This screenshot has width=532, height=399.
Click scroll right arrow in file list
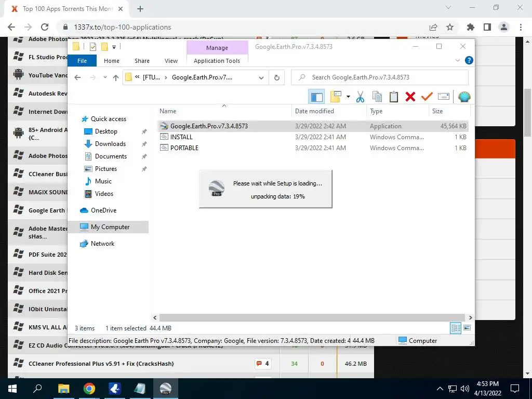[470, 317]
